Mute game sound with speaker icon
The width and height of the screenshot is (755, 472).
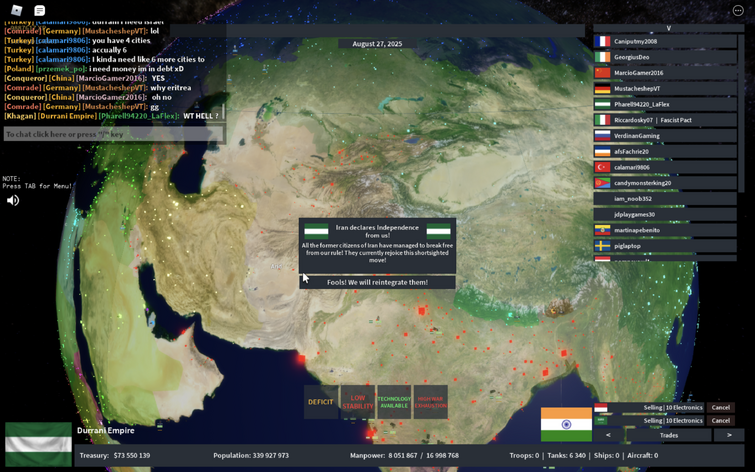pos(13,200)
